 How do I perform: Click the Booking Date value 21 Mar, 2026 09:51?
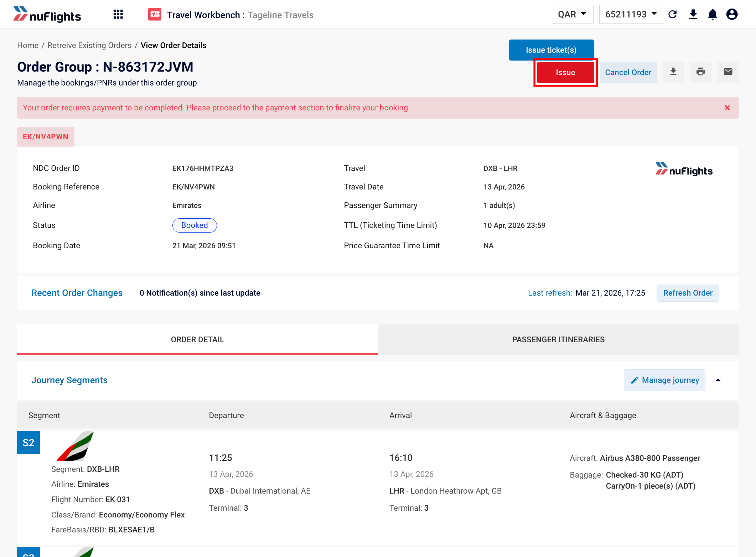pyautogui.click(x=204, y=245)
